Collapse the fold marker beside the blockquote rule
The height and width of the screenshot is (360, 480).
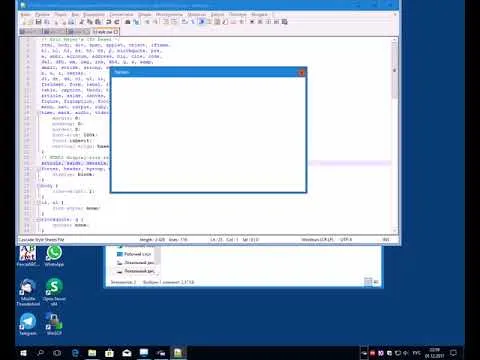point(38,220)
